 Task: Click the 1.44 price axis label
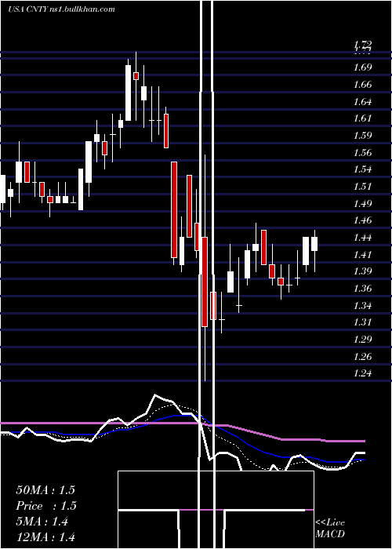[x=362, y=238]
